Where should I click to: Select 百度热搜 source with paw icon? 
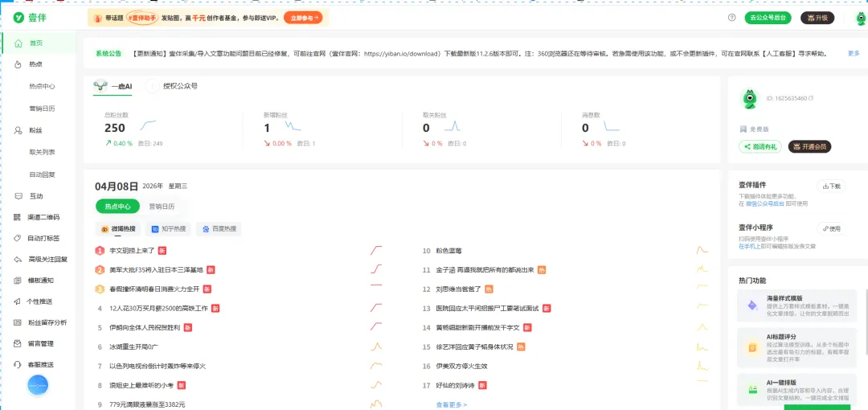tap(219, 229)
